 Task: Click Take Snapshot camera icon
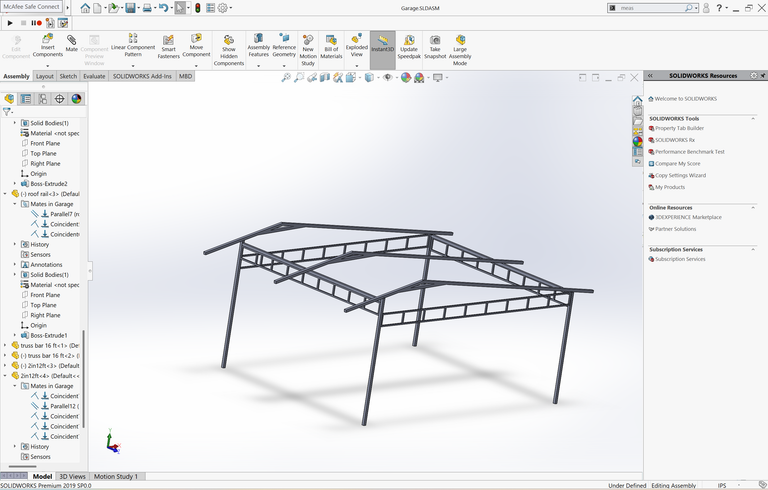pos(435,40)
